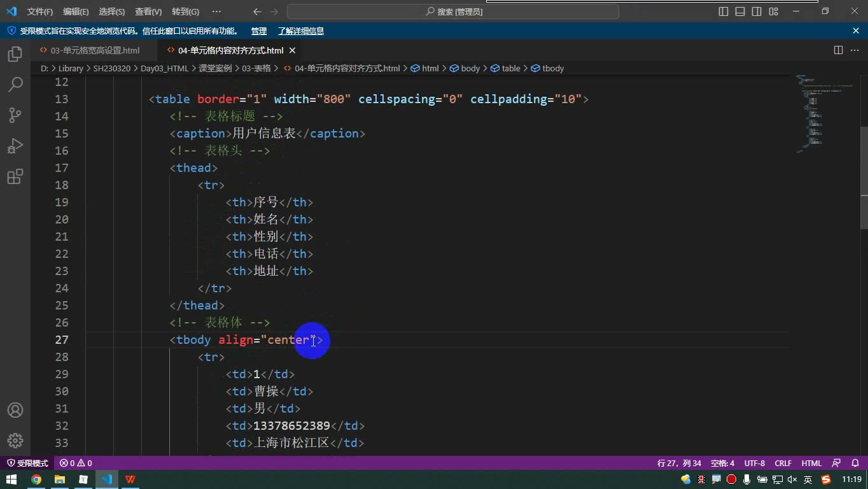Viewport: 868px width, 489px height.
Task: Open the Explorer view in activity bar
Action: point(15,53)
